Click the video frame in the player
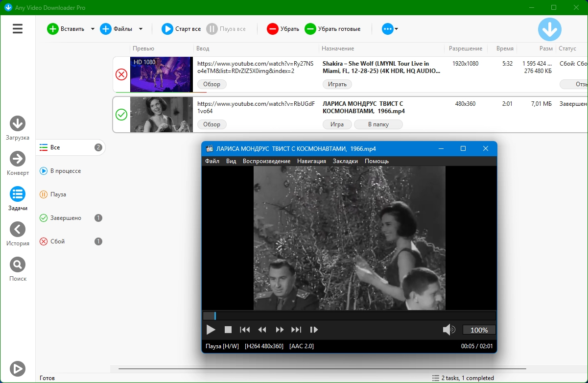Image resolution: width=588 pixels, height=383 pixels. click(349, 238)
